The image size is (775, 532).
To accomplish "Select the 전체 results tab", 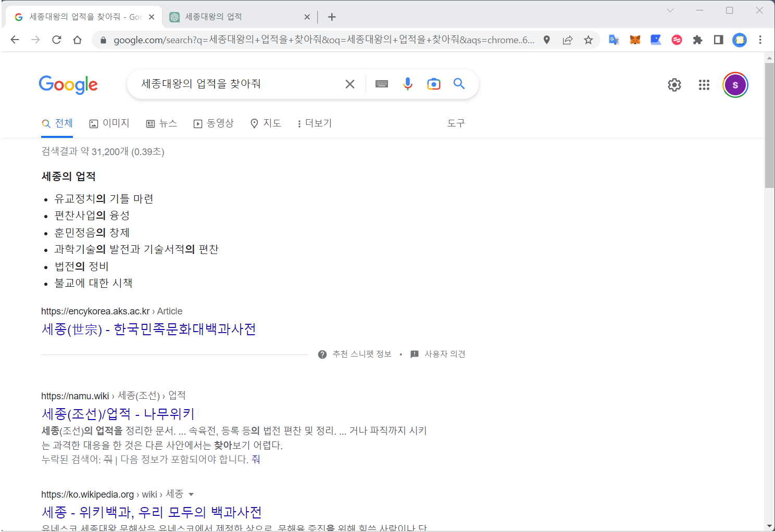I will (58, 123).
